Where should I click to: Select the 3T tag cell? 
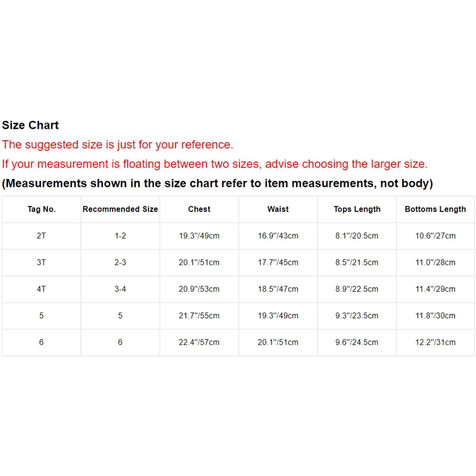pos(41,262)
